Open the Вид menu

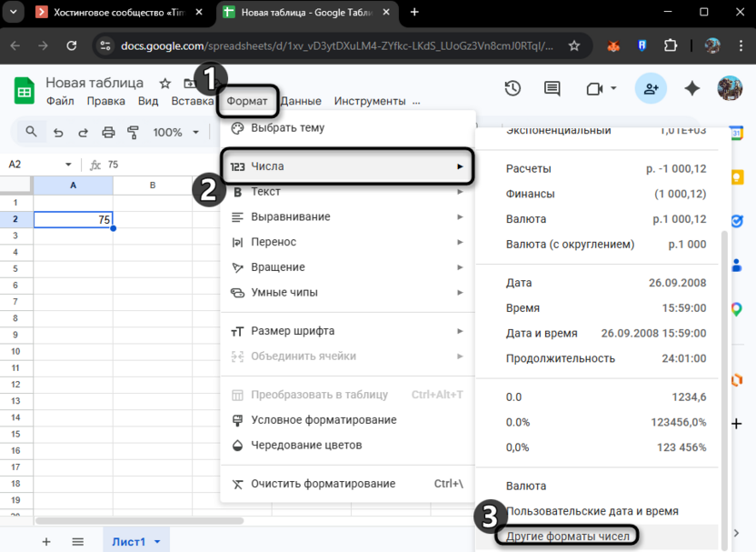point(148,101)
